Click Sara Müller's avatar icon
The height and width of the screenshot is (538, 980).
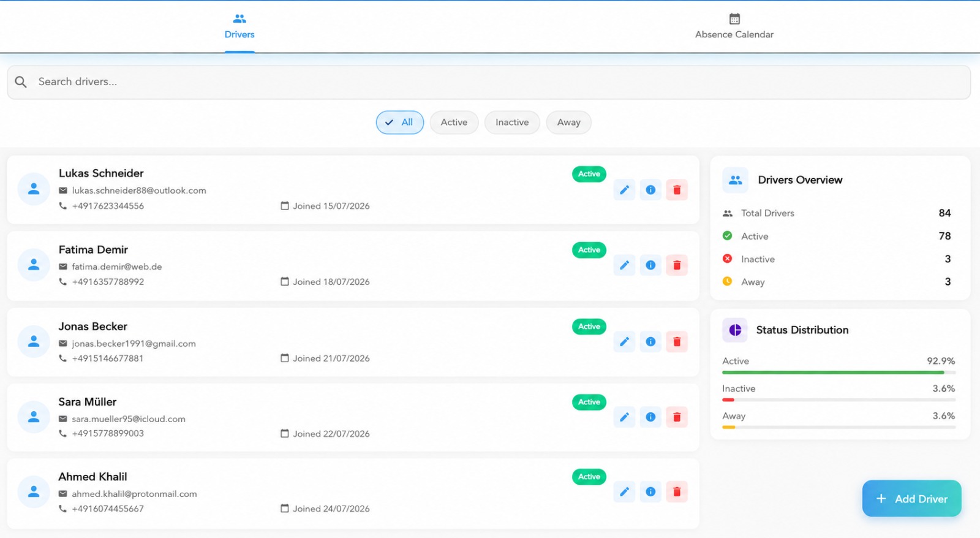point(34,417)
